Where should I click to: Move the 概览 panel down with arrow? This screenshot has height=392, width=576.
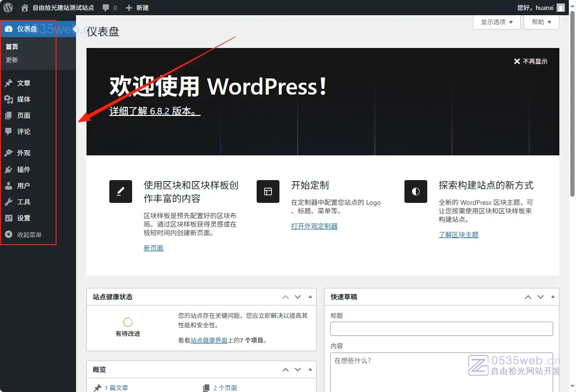point(298,370)
